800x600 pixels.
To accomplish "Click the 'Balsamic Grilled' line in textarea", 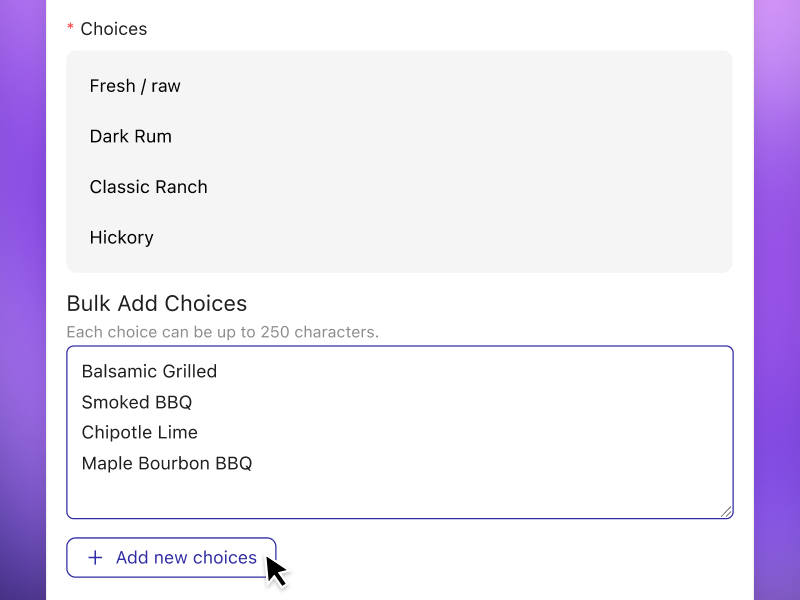I will pyautogui.click(x=150, y=371).
